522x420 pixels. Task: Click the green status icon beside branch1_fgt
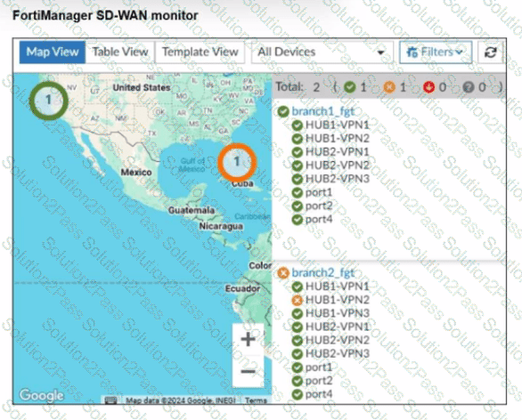[283, 112]
